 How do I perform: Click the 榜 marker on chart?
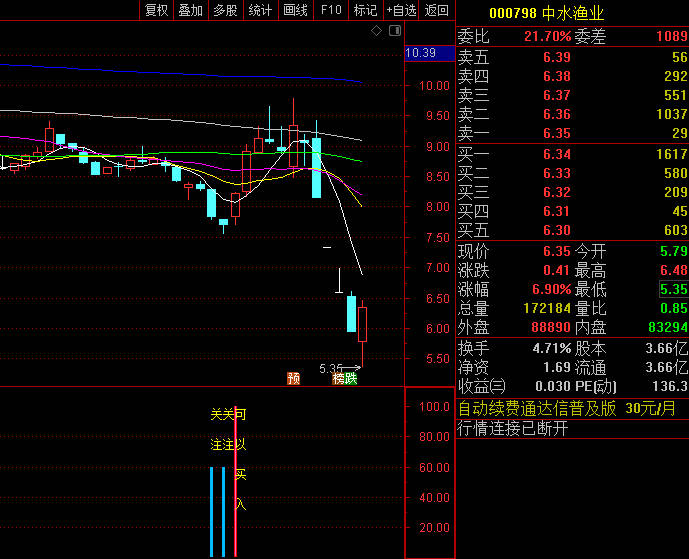(x=338, y=378)
